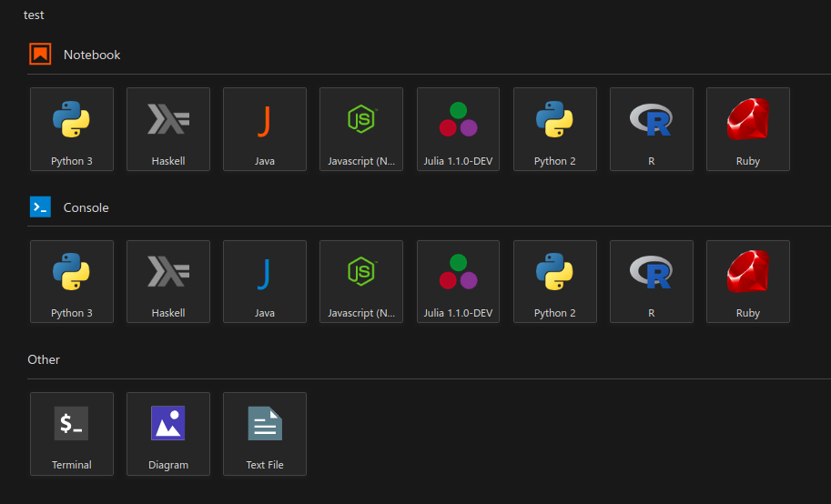Screen dimensions: 831x504
Task: Click the 'test' folder path label
Action: (x=34, y=15)
